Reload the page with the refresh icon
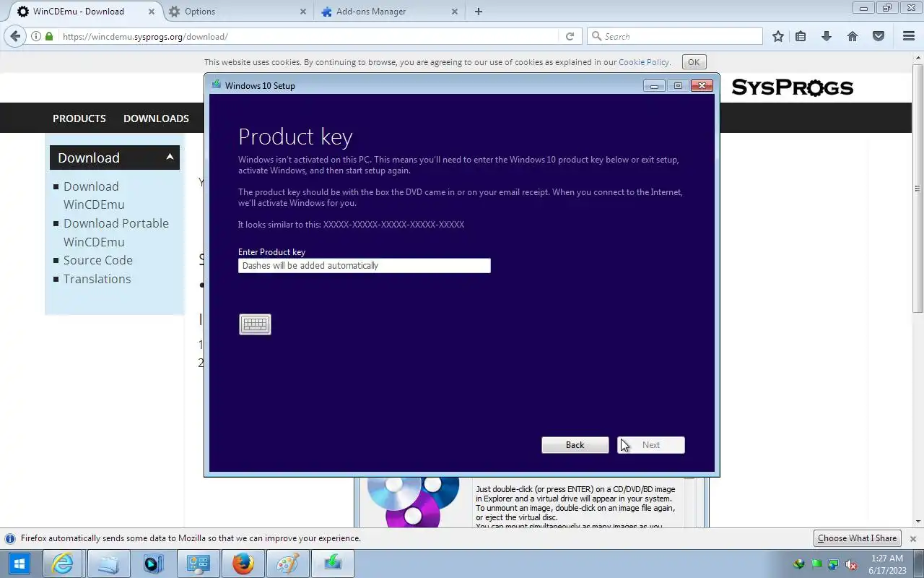The height and width of the screenshot is (578, 924). pyautogui.click(x=570, y=36)
